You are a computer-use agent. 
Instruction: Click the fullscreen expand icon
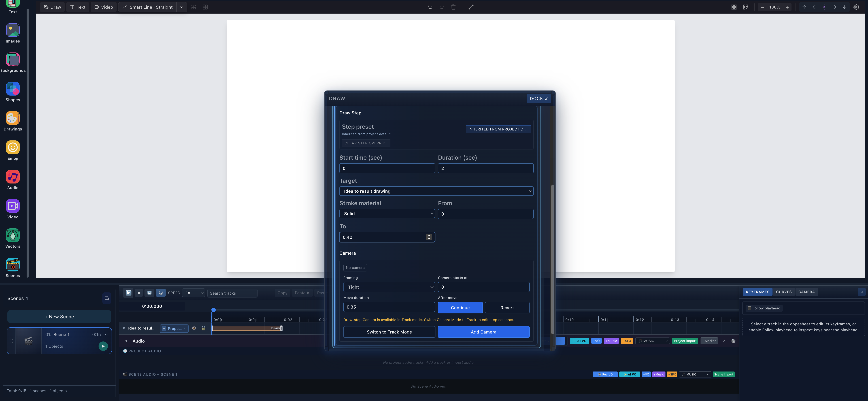pyautogui.click(x=471, y=7)
